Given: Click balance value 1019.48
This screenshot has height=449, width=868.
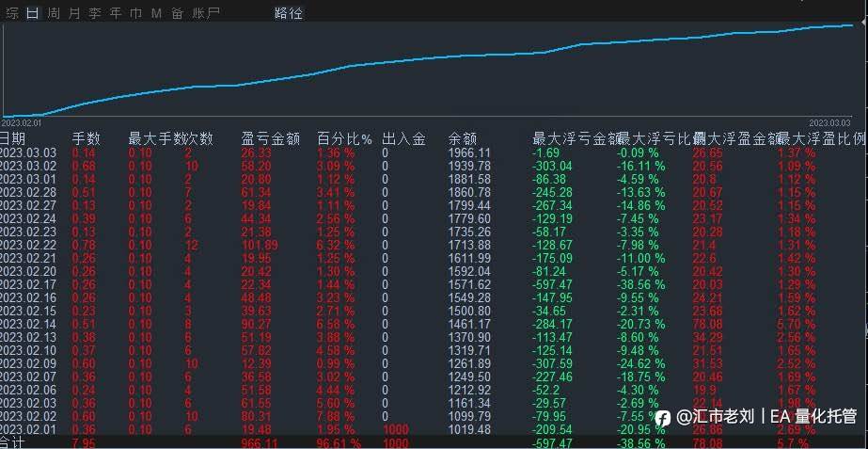Looking at the screenshot, I should pyautogui.click(x=469, y=429).
